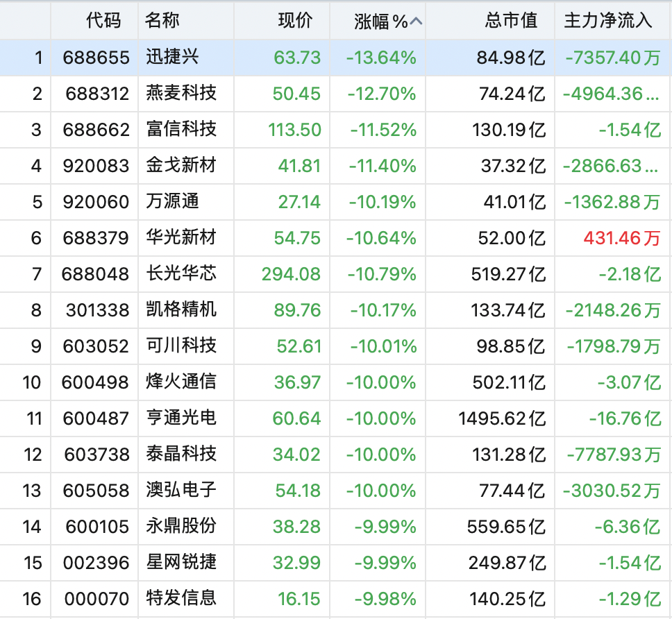Click stock code 688379

96,238
